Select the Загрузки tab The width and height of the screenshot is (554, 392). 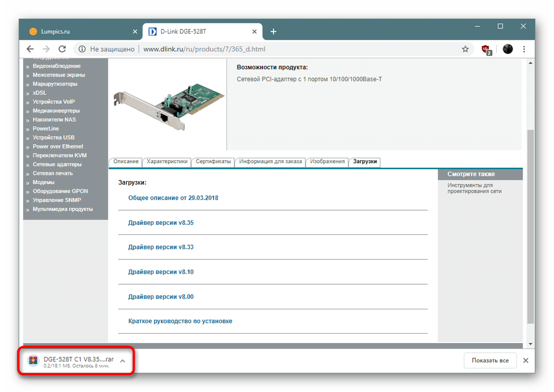coord(364,161)
